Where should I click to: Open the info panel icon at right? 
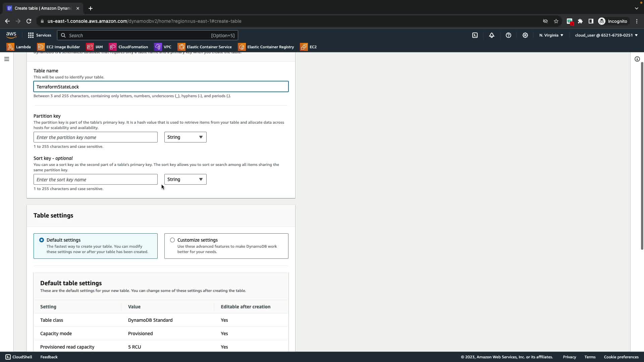(x=637, y=59)
